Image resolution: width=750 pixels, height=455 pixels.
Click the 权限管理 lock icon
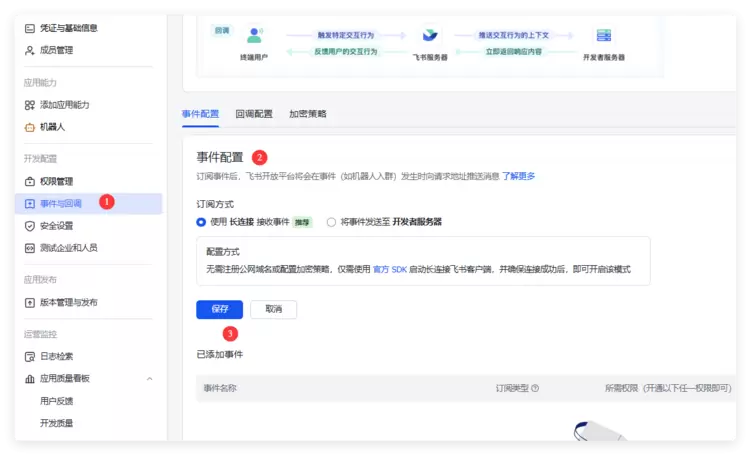pos(30,182)
